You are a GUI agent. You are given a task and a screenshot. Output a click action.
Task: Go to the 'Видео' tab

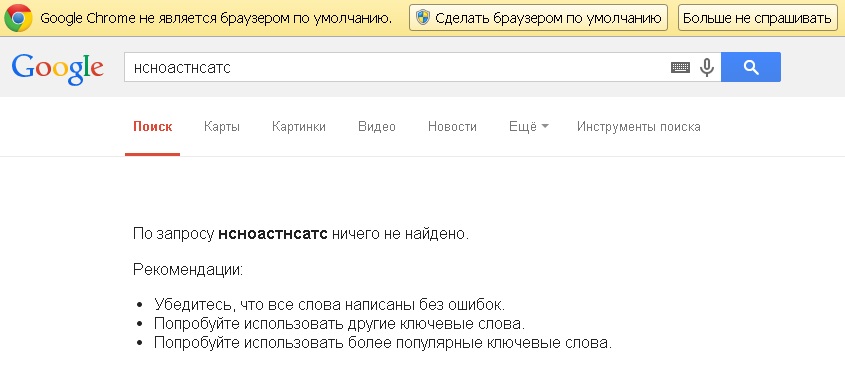point(377,127)
